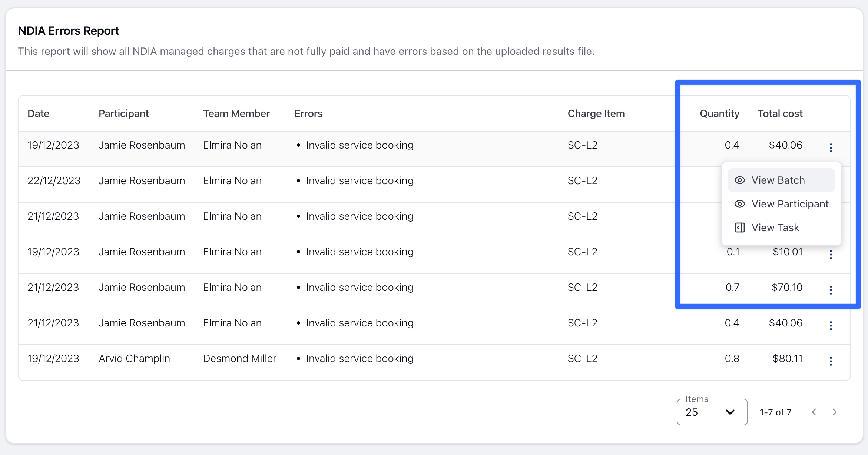
Task: Click the 1-7 of 7 pagination text
Action: pyautogui.click(x=775, y=412)
